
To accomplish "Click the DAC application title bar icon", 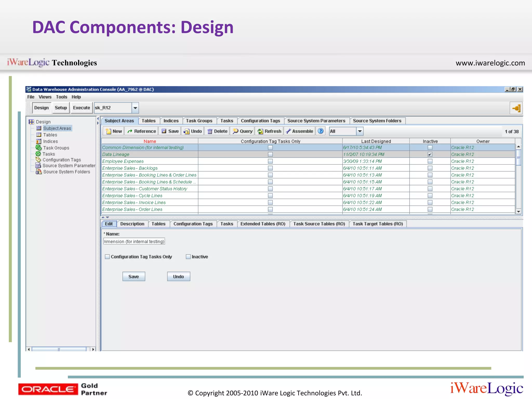I will point(29,89).
